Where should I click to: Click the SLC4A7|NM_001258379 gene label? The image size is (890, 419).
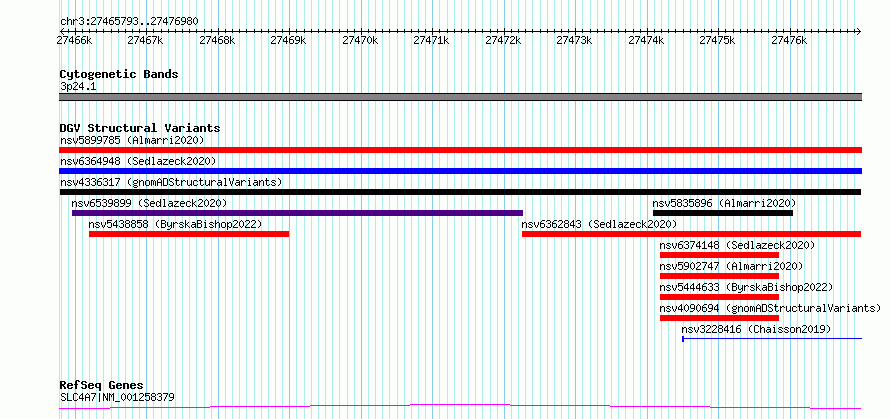pos(117,397)
